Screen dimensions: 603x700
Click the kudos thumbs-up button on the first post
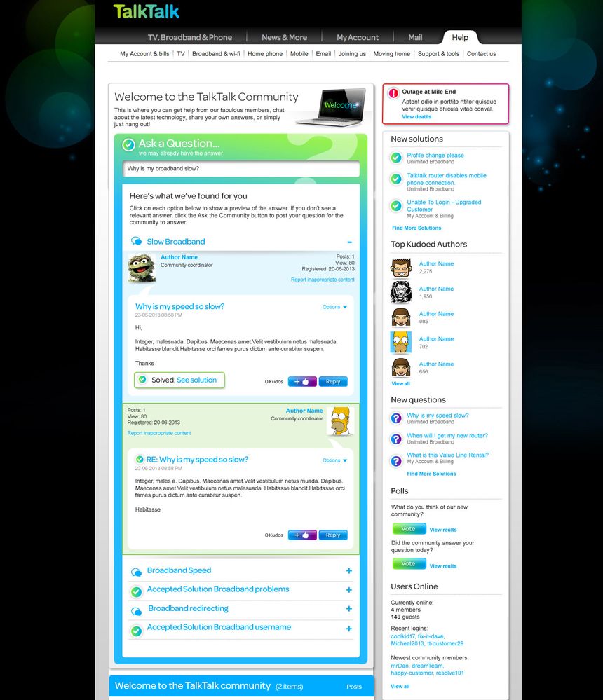[x=302, y=382]
